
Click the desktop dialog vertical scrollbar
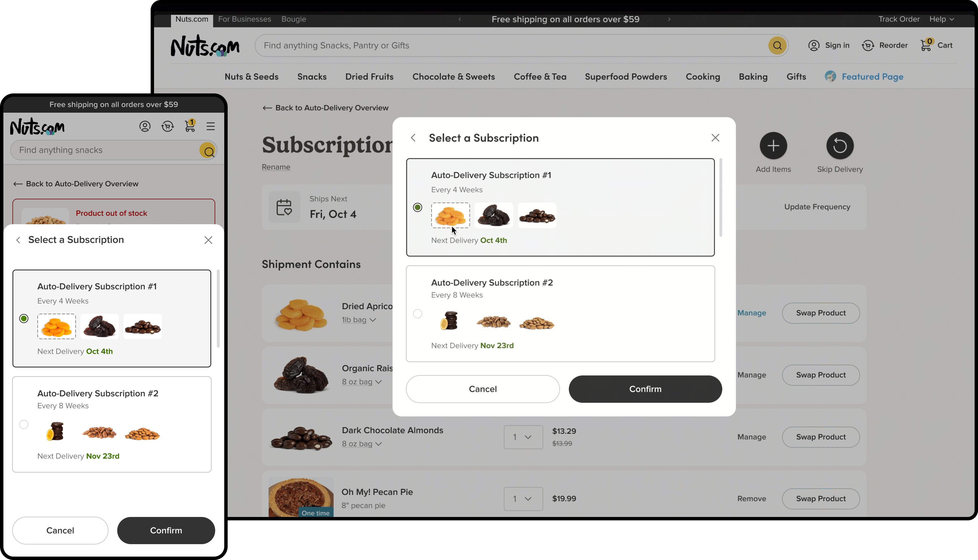(721, 198)
